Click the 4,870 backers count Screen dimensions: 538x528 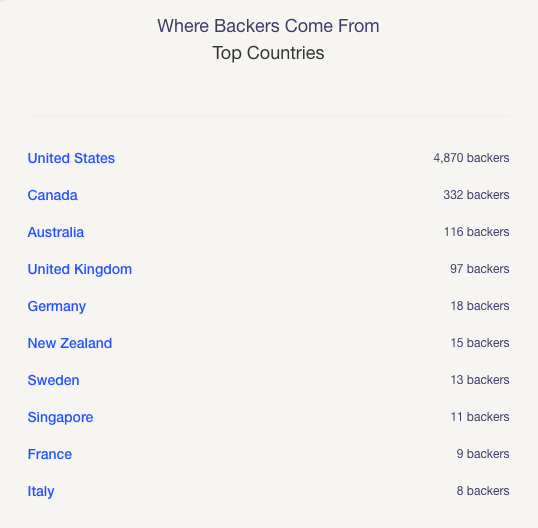(471, 158)
